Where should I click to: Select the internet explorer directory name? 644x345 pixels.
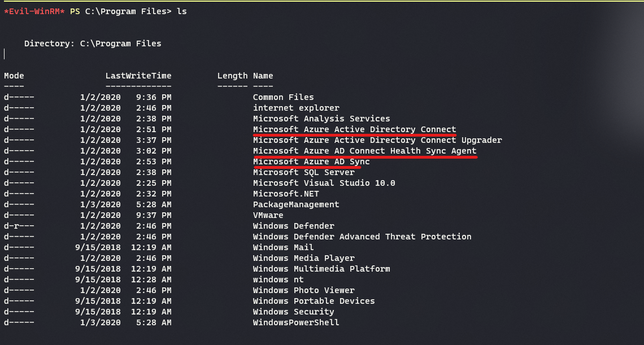tap(296, 108)
